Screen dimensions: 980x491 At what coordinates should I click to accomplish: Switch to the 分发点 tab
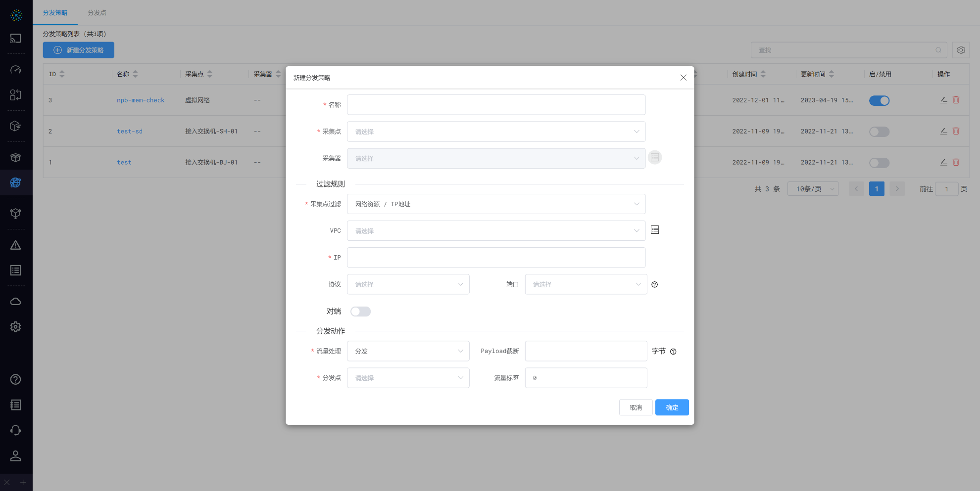[97, 13]
